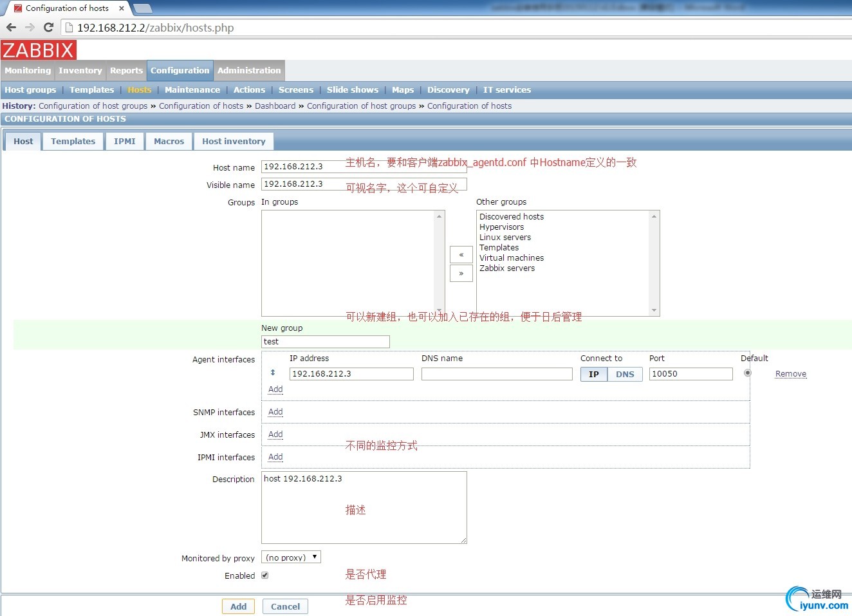Select Templates in Other groups list

tap(499, 248)
